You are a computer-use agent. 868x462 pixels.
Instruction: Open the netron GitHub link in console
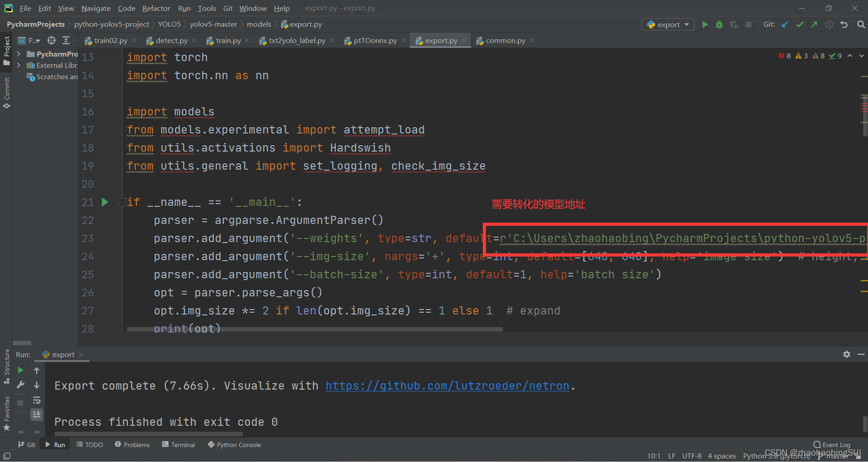point(447,386)
